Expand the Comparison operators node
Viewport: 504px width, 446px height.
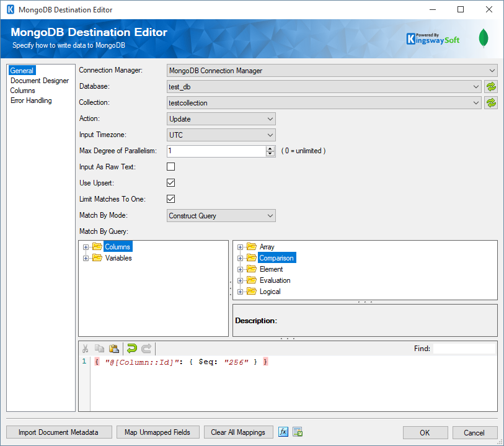click(240, 258)
